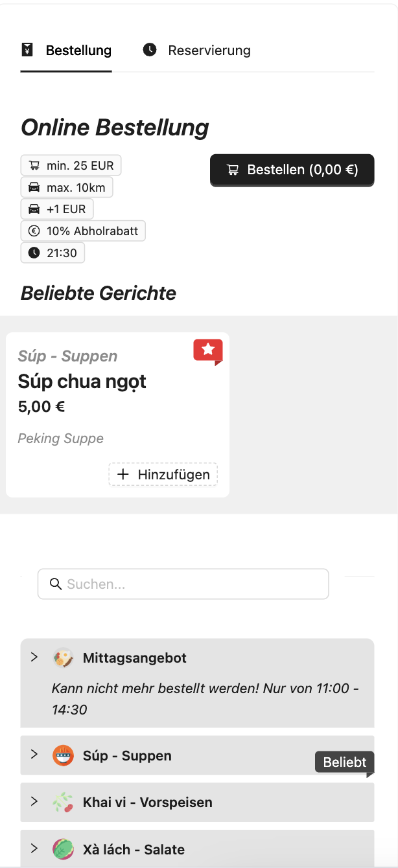Click the car icon on max. 10km badge

pyautogui.click(x=34, y=187)
